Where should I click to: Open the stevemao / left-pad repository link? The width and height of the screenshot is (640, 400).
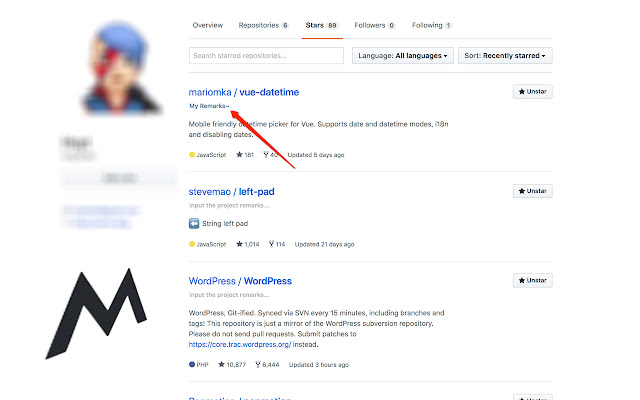[231, 192]
